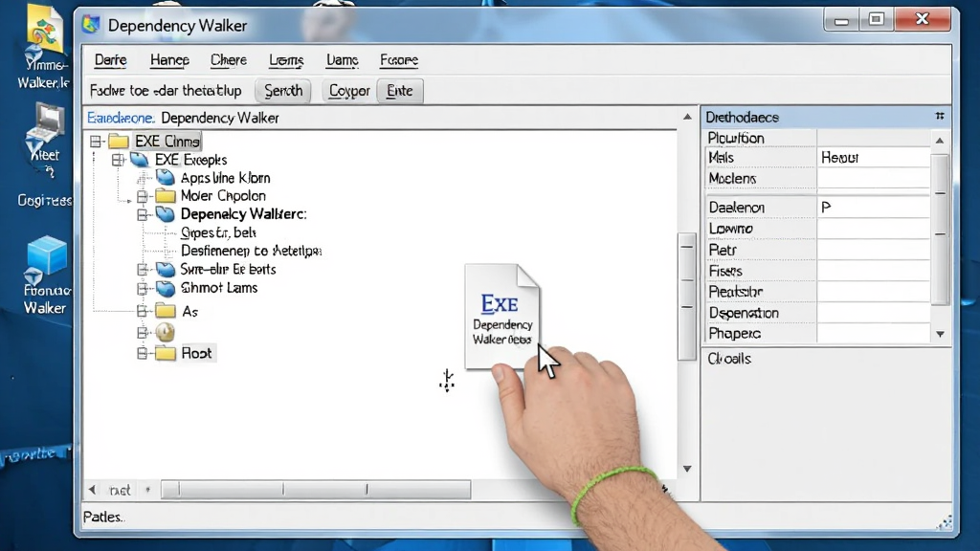Select the Depenelcy Wallkerc tree label
Image resolution: width=980 pixels, height=551 pixels.
(x=244, y=214)
